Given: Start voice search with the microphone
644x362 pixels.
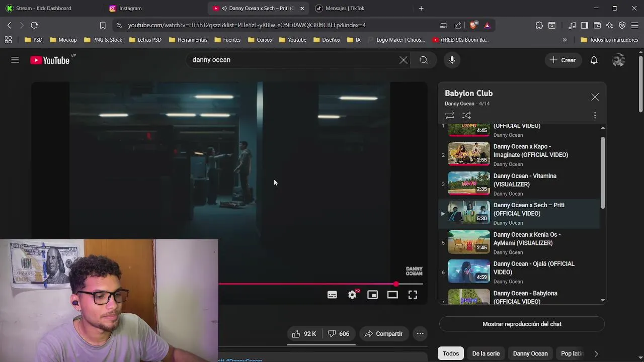Looking at the screenshot, I should point(452,60).
